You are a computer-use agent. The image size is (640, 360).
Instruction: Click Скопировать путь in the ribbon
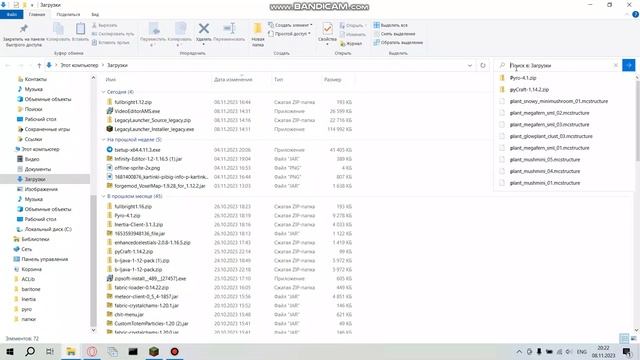(113, 34)
